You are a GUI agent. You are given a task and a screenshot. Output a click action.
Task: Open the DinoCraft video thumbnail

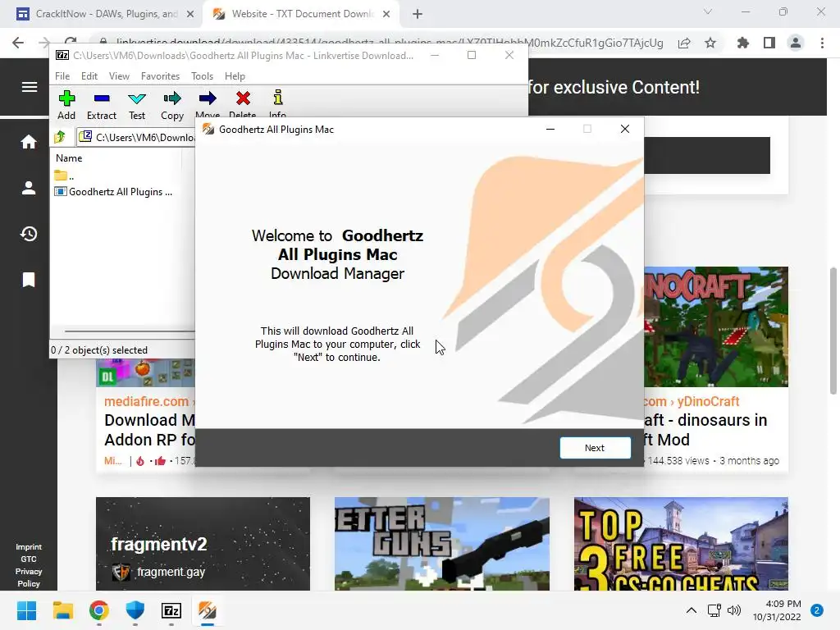pyautogui.click(x=716, y=326)
